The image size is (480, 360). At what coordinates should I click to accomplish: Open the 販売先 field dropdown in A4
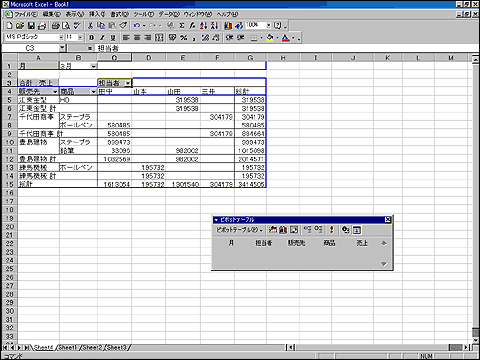coord(55,92)
